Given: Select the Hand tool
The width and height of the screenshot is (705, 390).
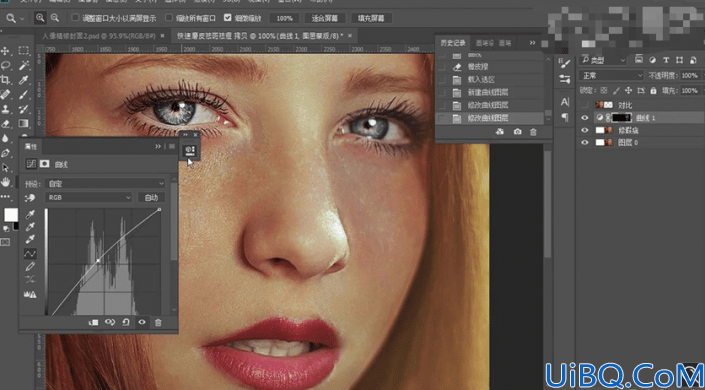Looking at the screenshot, I should coord(5,182).
